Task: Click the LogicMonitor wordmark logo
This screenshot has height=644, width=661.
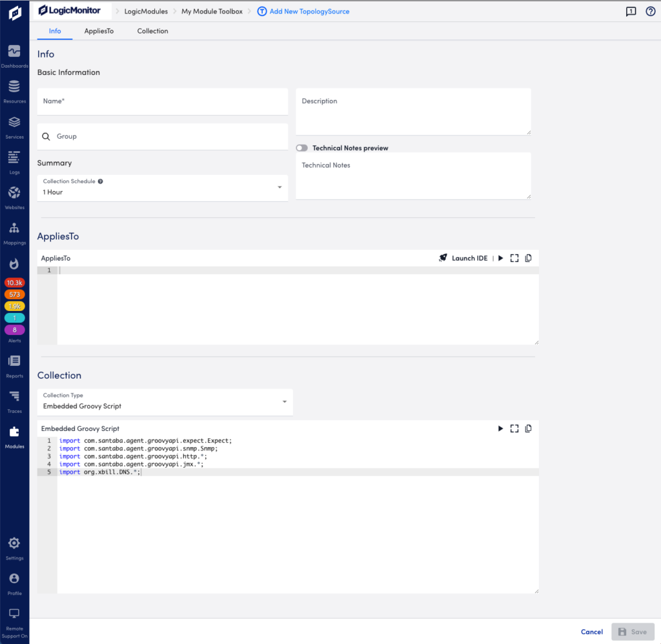Action: (x=70, y=10)
